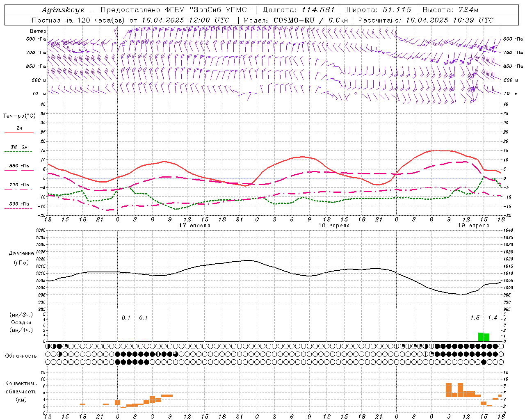
Task: Click the '19 апреля' date label
Action: coord(473,226)
